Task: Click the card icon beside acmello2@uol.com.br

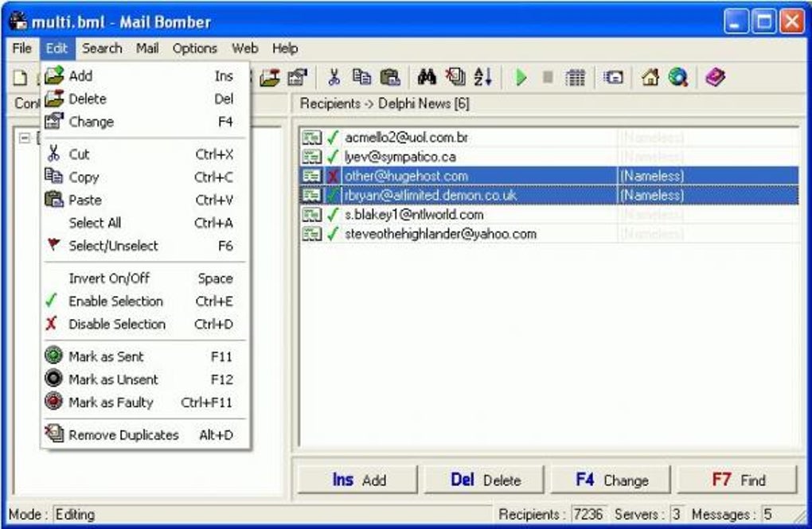Action: 312,138
